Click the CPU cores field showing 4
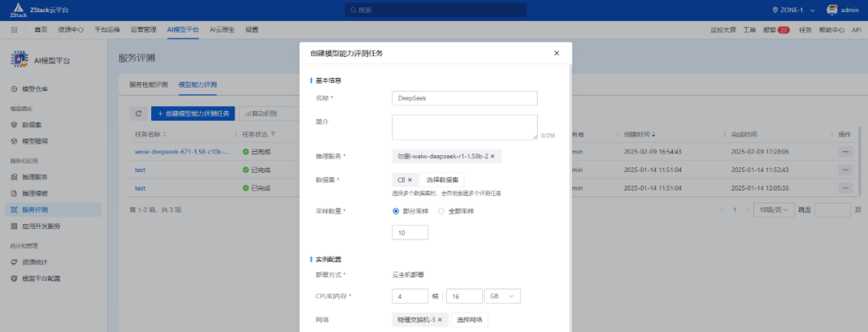This screenshot has width=868, height=332. [x=410, y=297]
